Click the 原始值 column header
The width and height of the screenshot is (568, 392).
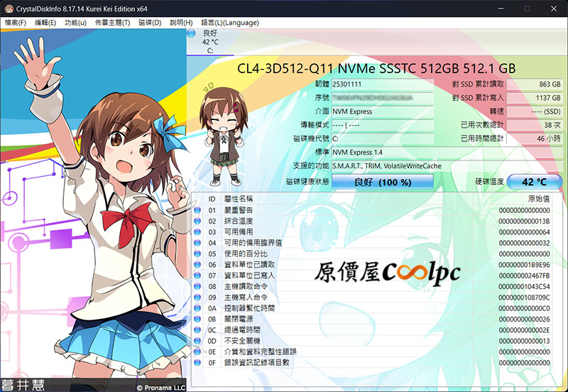pos(539,199)
